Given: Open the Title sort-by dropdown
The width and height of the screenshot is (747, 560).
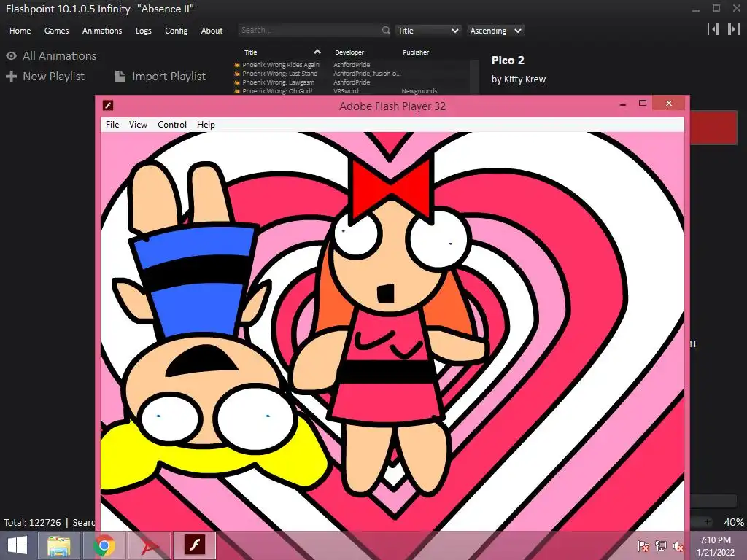Looking at the screenshot, I should click(x=428, y=31).
